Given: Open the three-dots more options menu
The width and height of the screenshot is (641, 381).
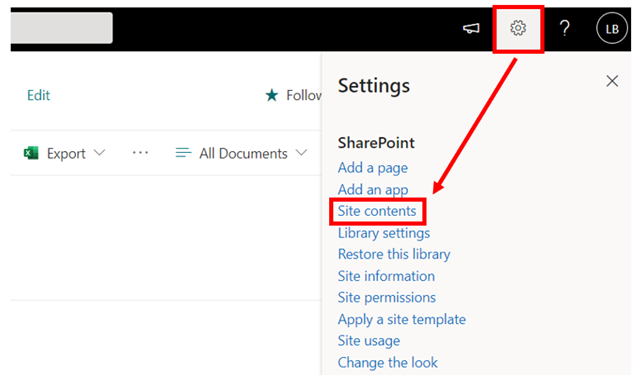Looking at the screenshot, I should pyautogui.click(x=140, y=153).
